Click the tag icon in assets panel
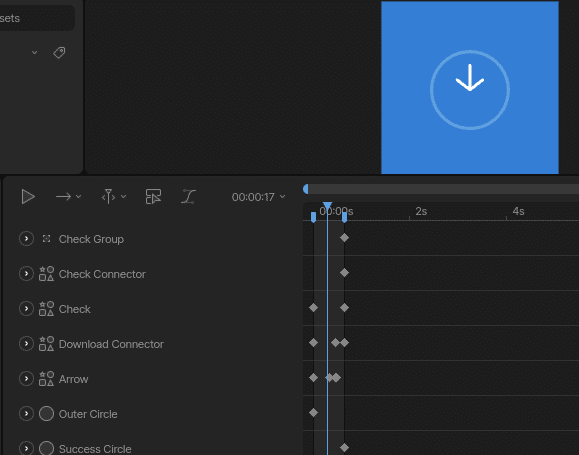The image size is (579, 455). [x=59, y=52]
